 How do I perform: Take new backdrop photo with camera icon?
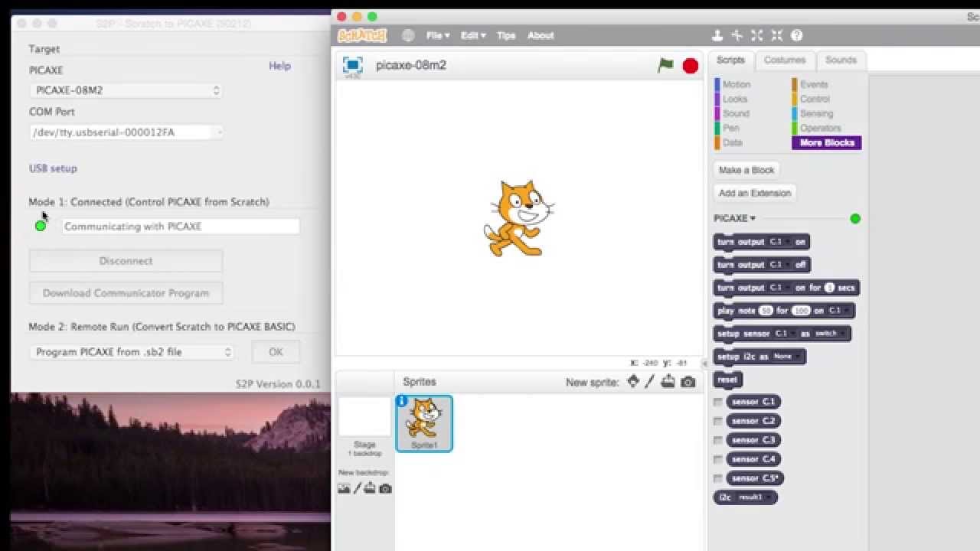(385, 488)
